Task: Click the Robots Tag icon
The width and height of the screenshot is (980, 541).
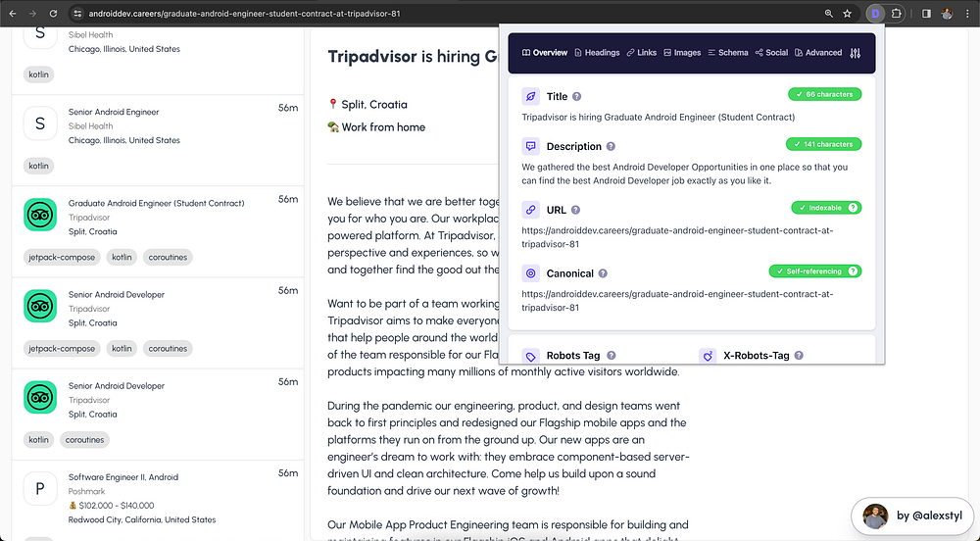Action: coord(530,356)
